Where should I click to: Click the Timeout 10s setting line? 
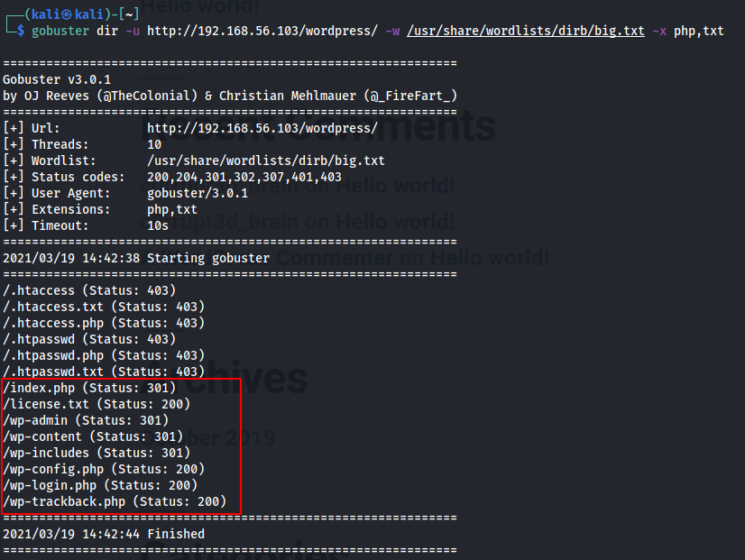tap(86, 225)
